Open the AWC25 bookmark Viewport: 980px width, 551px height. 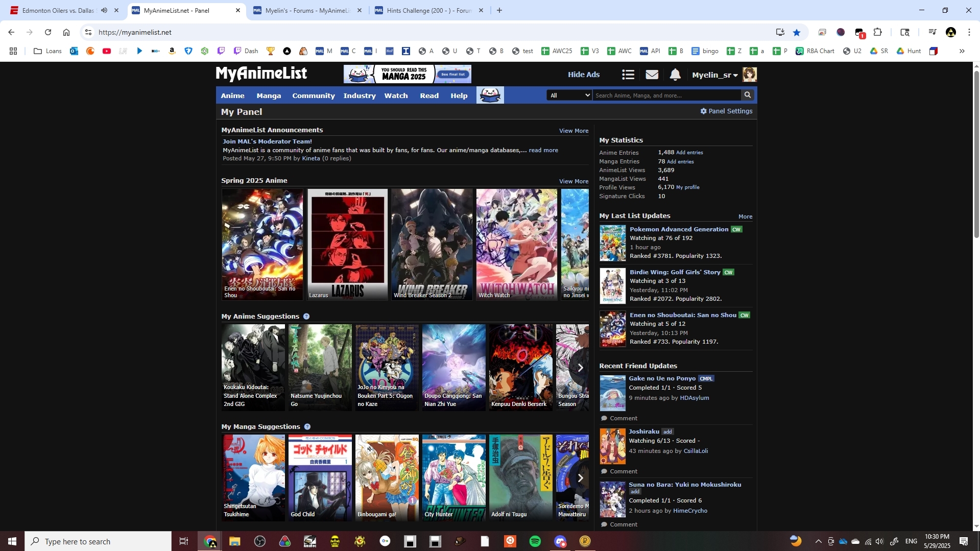[x=557, y=51]
